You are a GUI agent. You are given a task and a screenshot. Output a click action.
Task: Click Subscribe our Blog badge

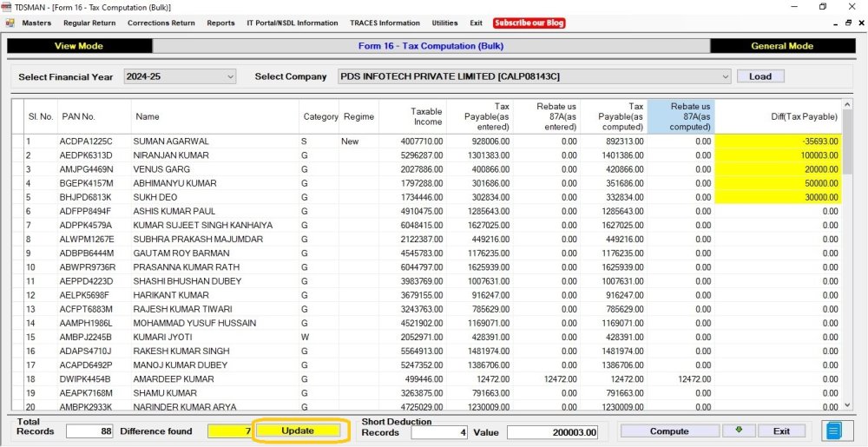click(529, 23)
